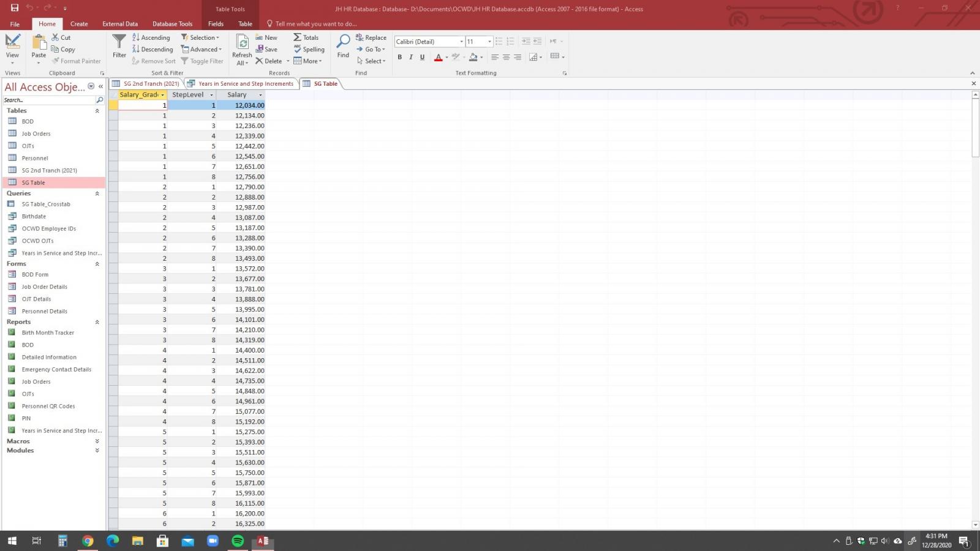The height and width of the screenshot is (551, 980).
Task: Open the Windows Start menu
Action: 12,541
